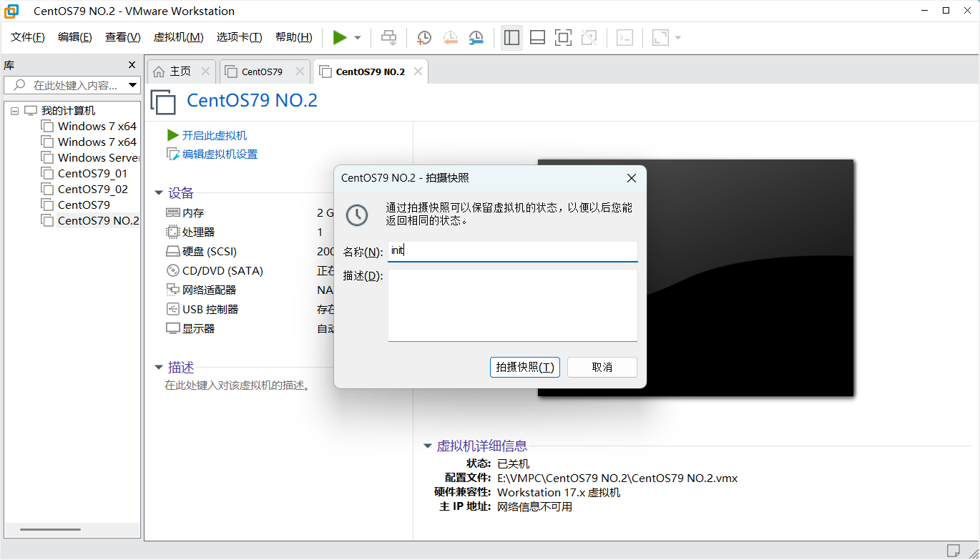Collapse the 我的计算机 tree node
Viewport: 980px width, 560px height.
coord(14,111)
